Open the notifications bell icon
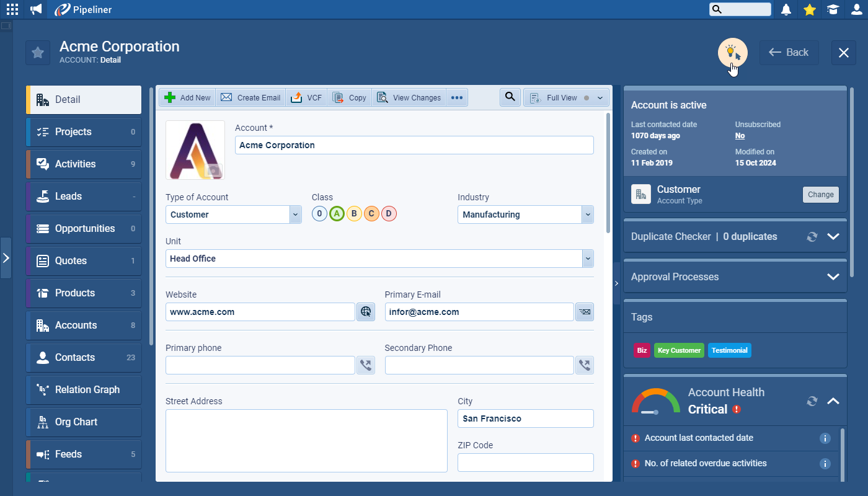 pyautogui.click(x=786, y=9)
